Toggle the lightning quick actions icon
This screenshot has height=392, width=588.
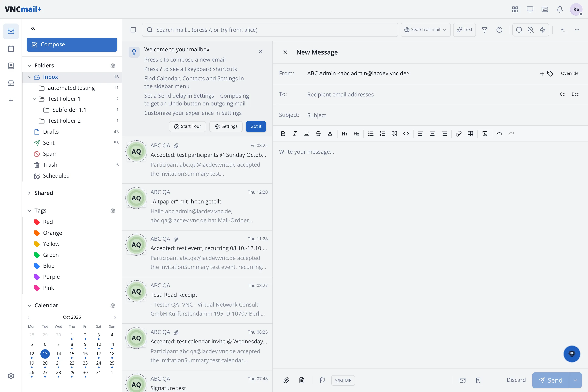coord(542,30)
